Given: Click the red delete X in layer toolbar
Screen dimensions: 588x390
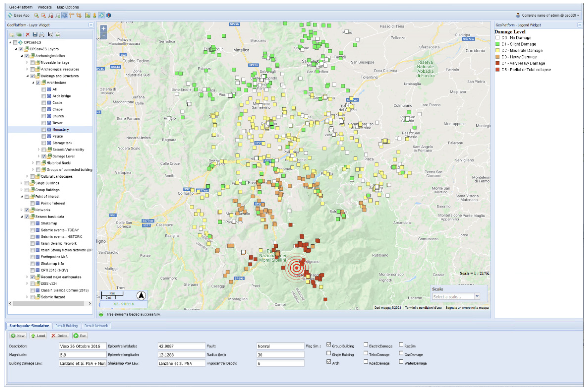Looking at the screenshot, I should point(28,35).
